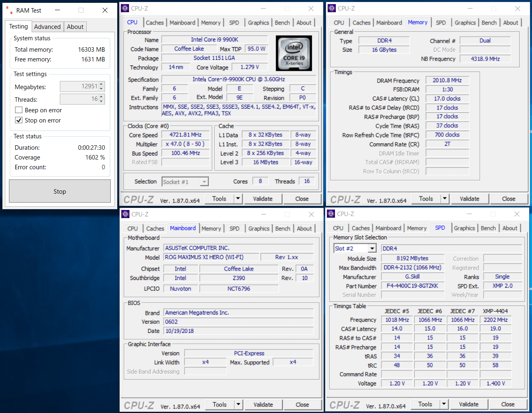Click Validate in the CPU window
This screenshot has width=532, height=413.
263,199
